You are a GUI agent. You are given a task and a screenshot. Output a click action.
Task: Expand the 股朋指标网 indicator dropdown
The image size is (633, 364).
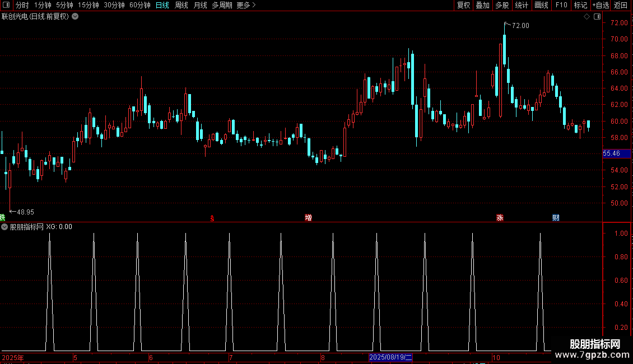pos(4,227)
